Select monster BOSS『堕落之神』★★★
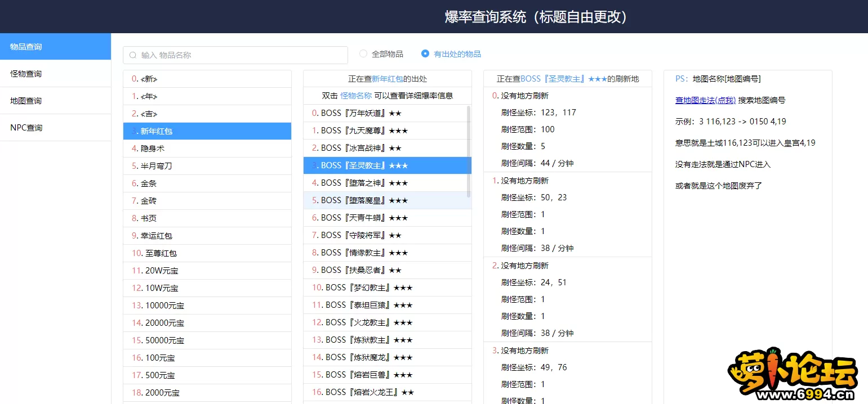 (388, 183)
